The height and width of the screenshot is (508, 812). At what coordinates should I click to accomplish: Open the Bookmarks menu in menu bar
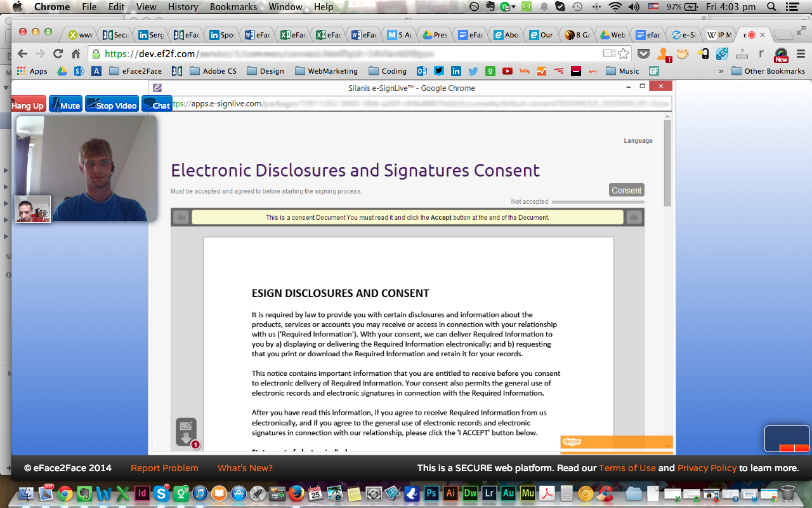(234, 7)
